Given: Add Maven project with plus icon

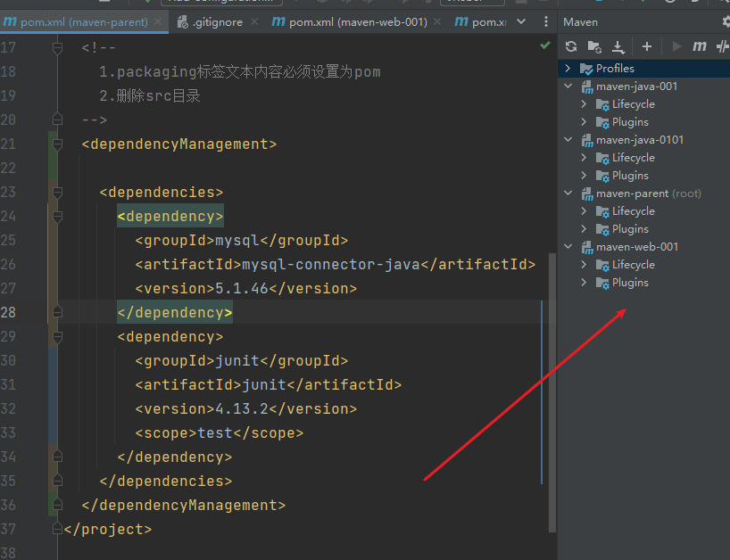Looking at the screenshot, I should pyautogui.click(x=647, y=46).
